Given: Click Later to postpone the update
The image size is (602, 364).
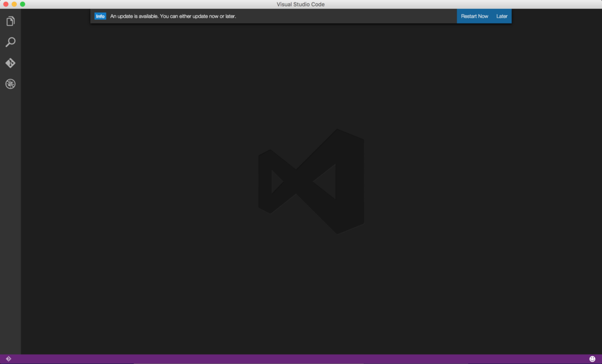Looking at the screenshot, I should (x=502, y=16).
